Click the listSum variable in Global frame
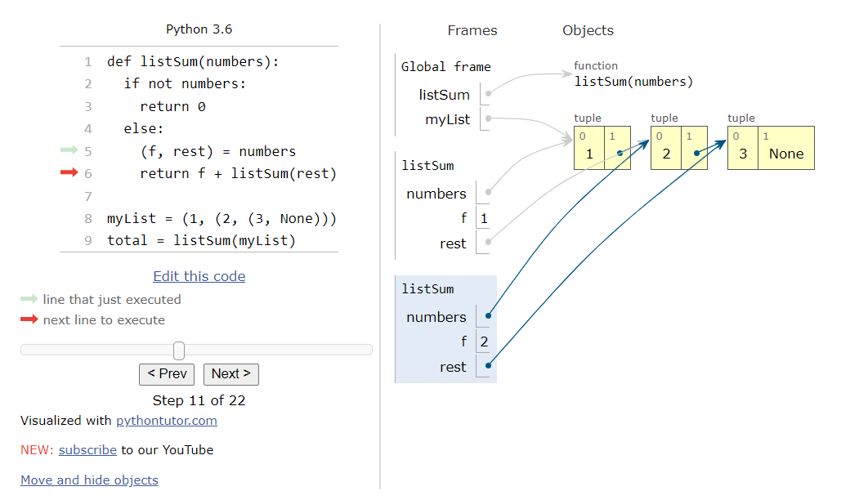The height and width of the screenshot is (500, 868). tap(444, 95)
